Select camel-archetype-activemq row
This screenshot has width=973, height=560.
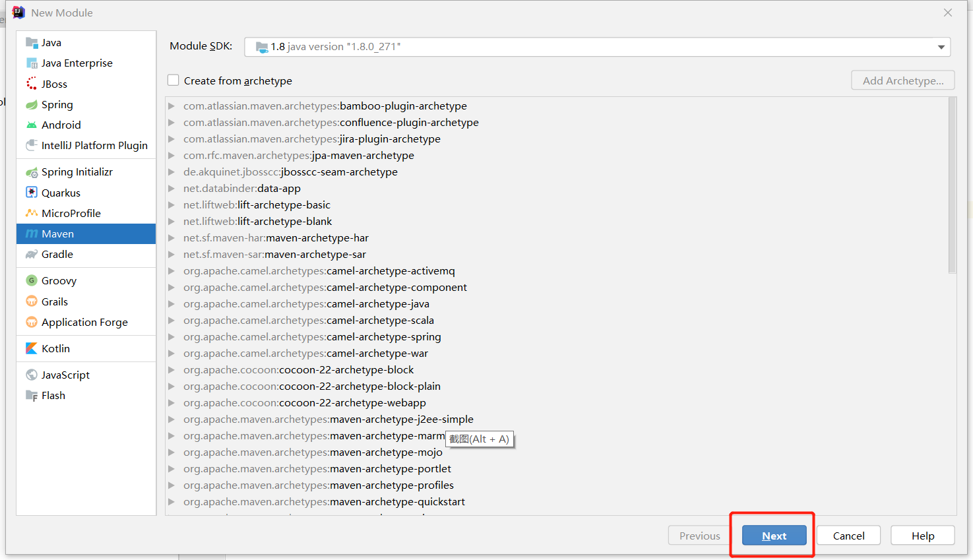(x=556, y=271)
